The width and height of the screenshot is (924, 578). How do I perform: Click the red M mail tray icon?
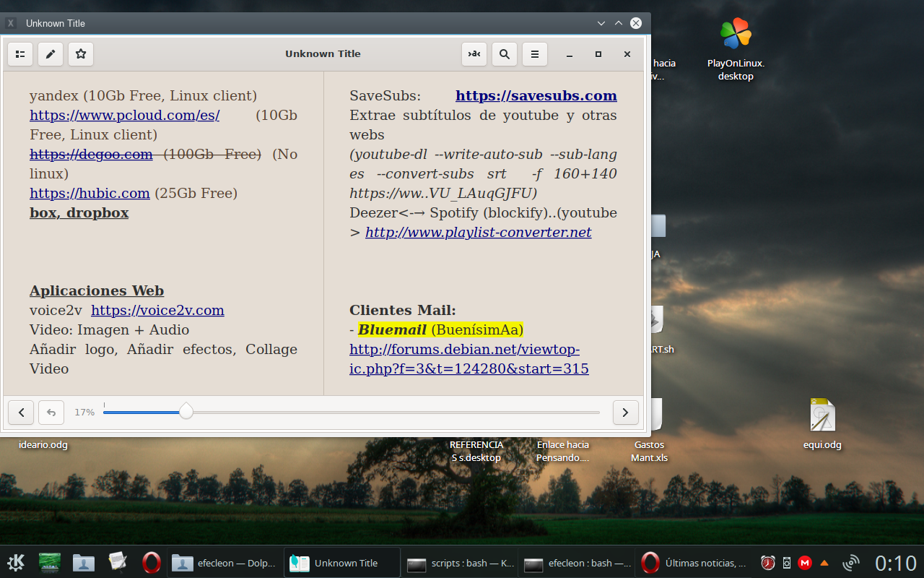click(804, 563)
